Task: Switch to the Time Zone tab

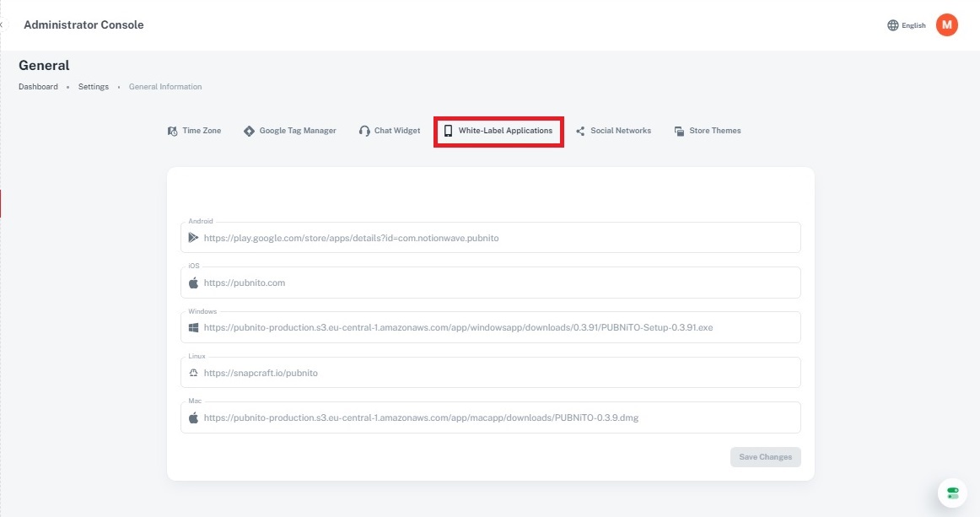Action: pyautogui.click(x=195, y=131)
